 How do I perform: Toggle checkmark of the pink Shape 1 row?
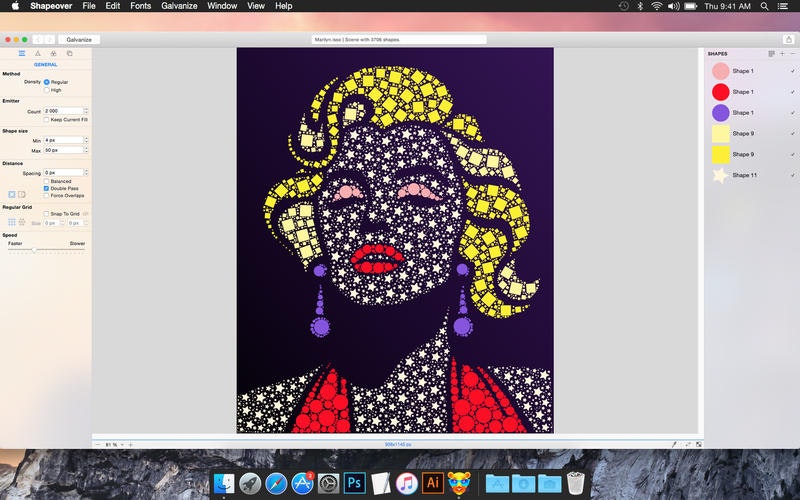792,71
